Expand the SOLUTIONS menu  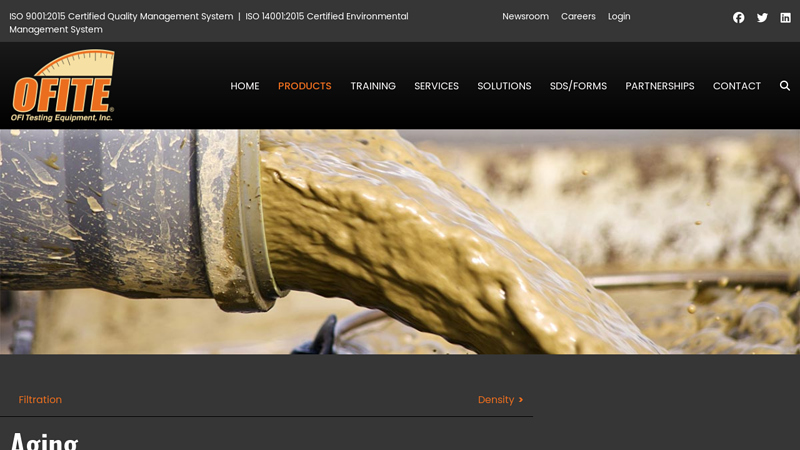pos(504,86)
